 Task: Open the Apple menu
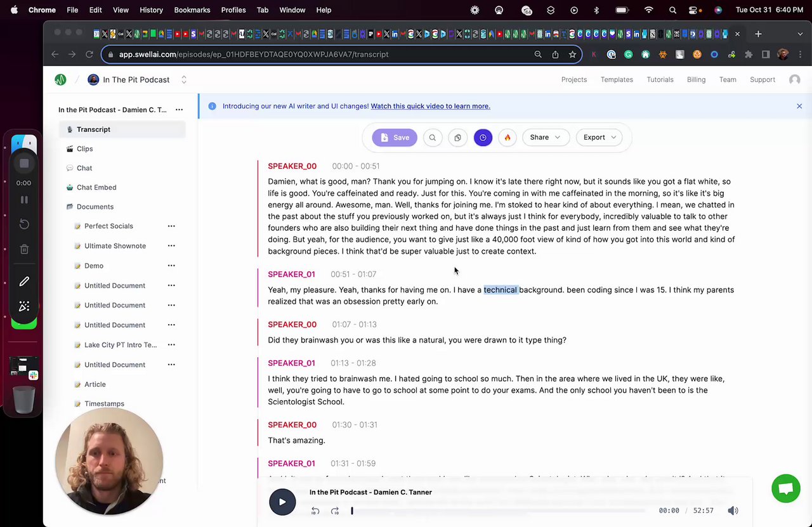coord(14,10)
